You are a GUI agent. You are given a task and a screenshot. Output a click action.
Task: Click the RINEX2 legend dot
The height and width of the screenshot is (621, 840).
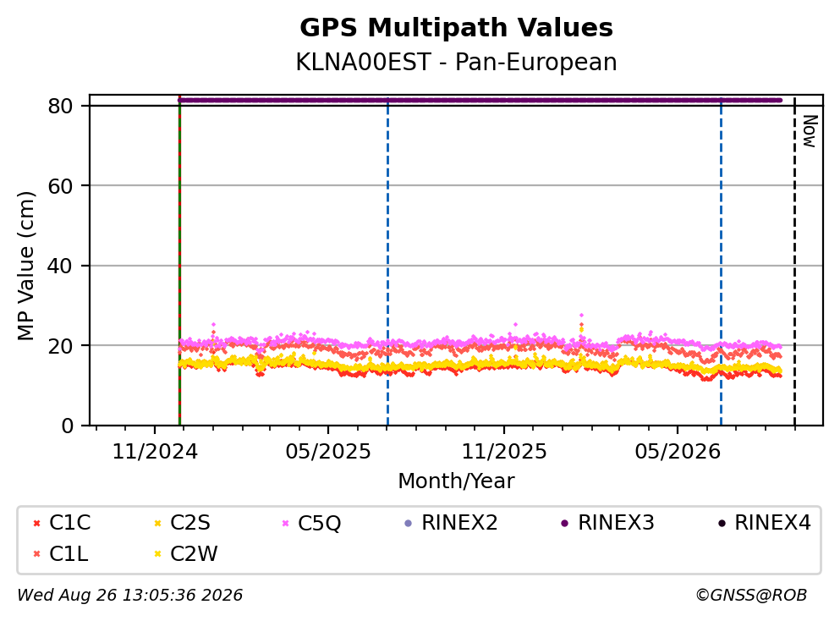(409, 523)
